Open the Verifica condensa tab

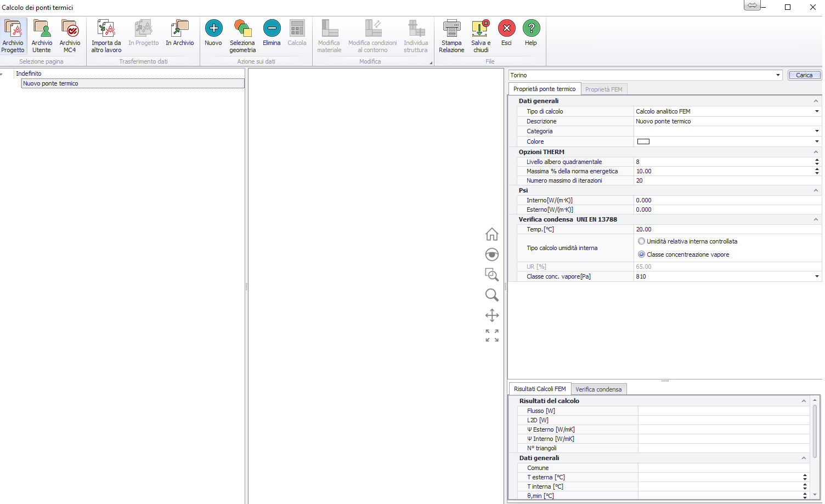point(598,389)
